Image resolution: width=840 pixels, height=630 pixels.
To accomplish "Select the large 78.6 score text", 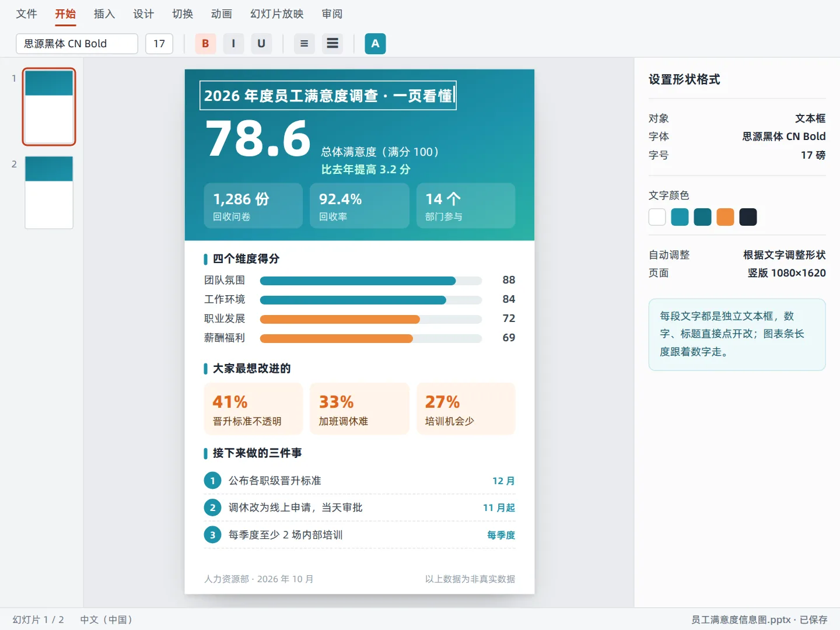I will (x=258, y=139).
